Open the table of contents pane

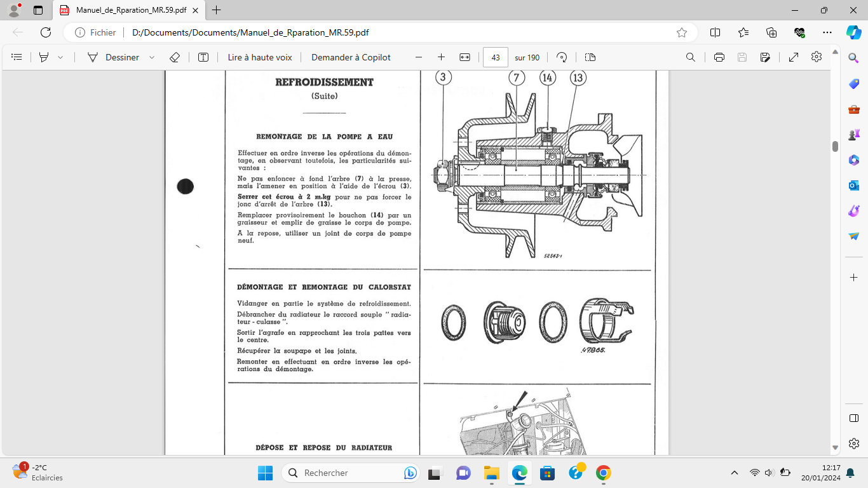point(17,57)
